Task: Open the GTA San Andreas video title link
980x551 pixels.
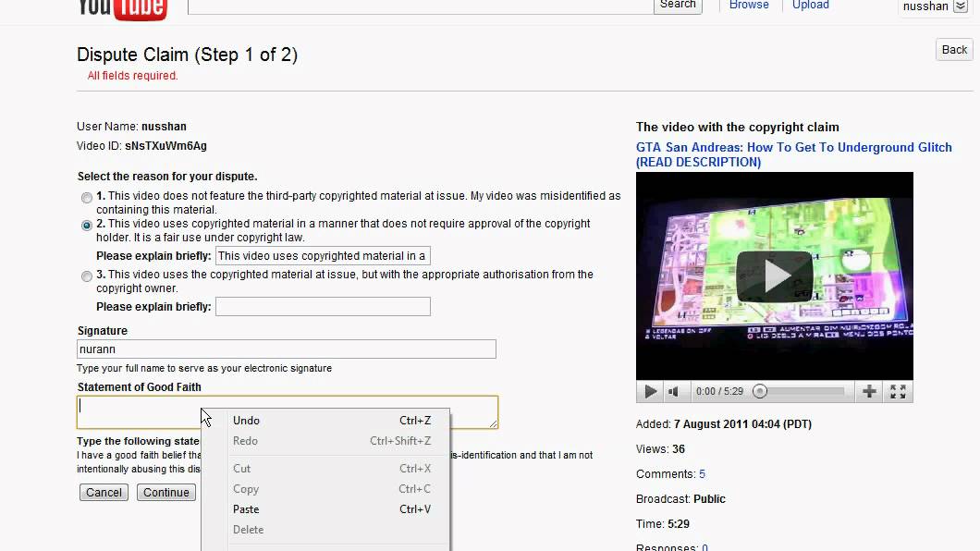Action: tap(794, 154)
